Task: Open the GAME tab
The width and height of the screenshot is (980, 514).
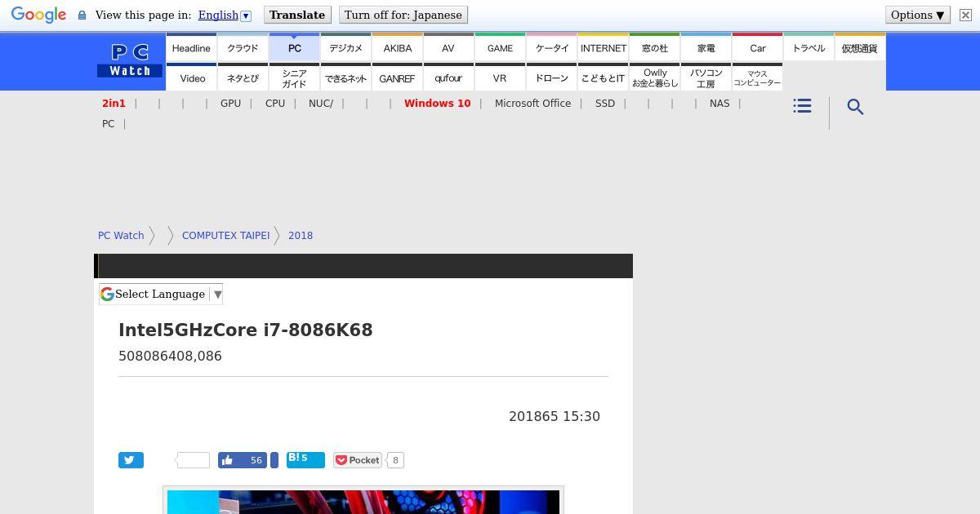Action: point(500,47)
